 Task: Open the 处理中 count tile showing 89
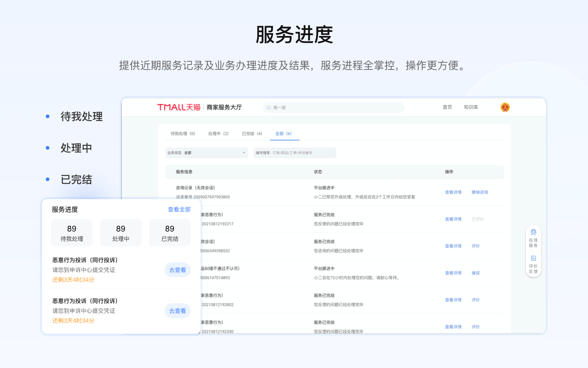(x=121, y=233)
